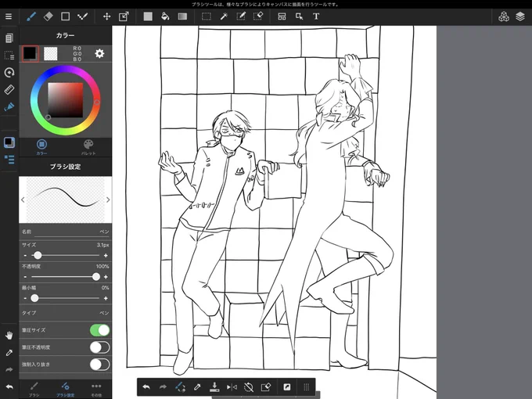532x399 pixels.
Task: Select the black foreground color swatch
Action: (31, 53)
